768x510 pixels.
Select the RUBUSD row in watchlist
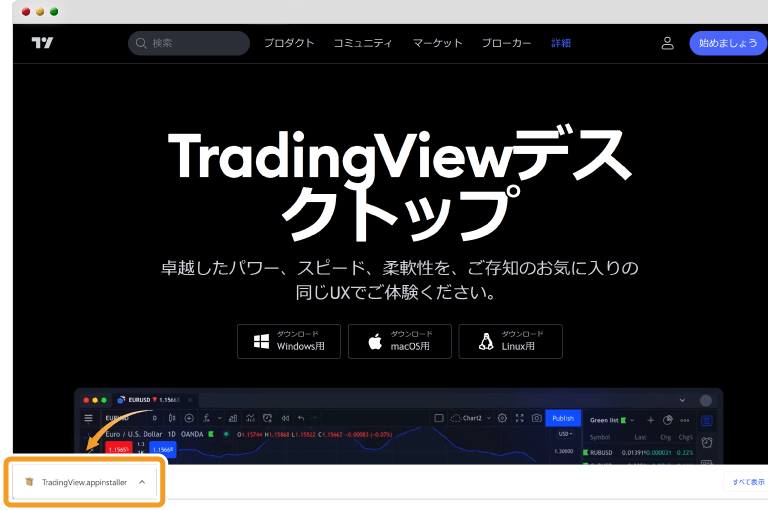click(638, 452)
